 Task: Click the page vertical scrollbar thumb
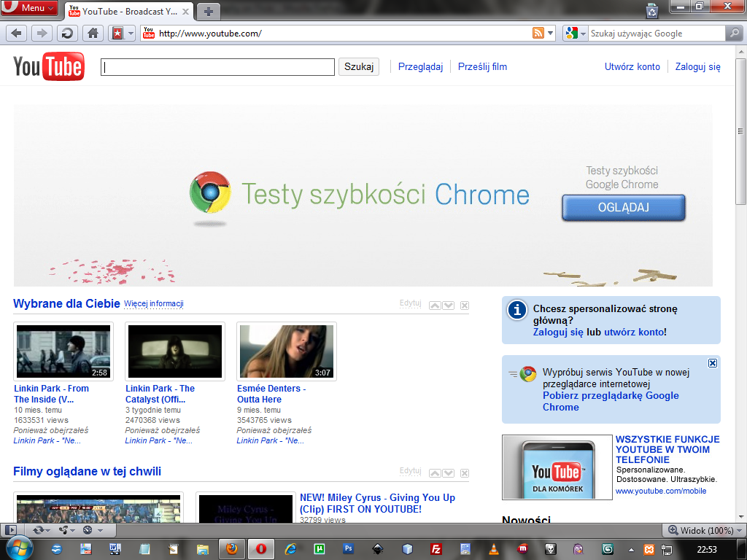[x=740, y=131]
